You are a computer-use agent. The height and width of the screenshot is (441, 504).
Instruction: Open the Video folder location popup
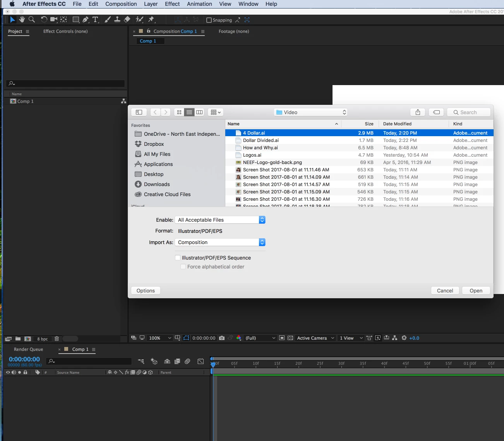click(x=310, y=112)
